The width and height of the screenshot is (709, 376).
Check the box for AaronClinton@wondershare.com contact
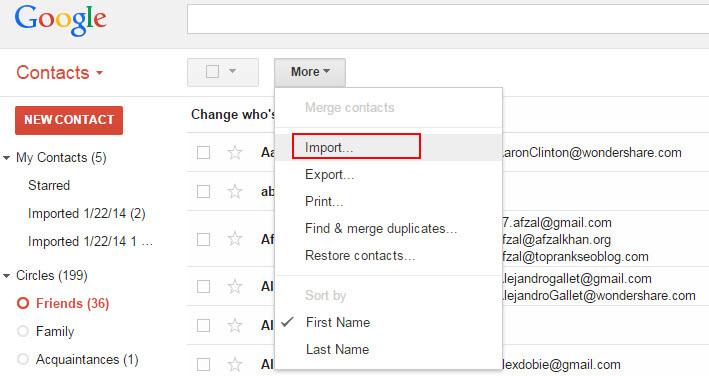[203, 153]
